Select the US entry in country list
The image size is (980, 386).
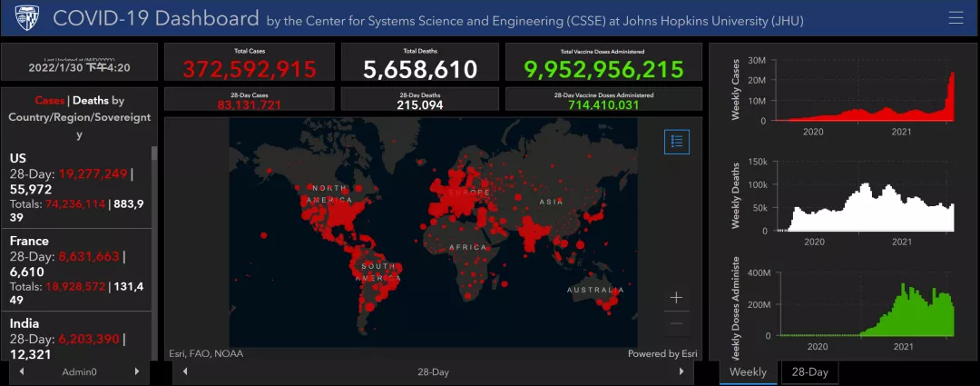coord(75,188)
